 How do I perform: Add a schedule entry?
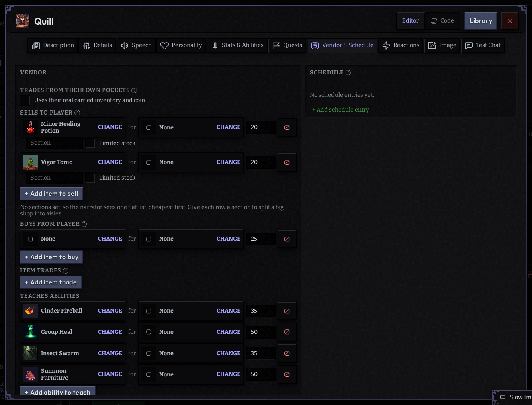[341, 110]
